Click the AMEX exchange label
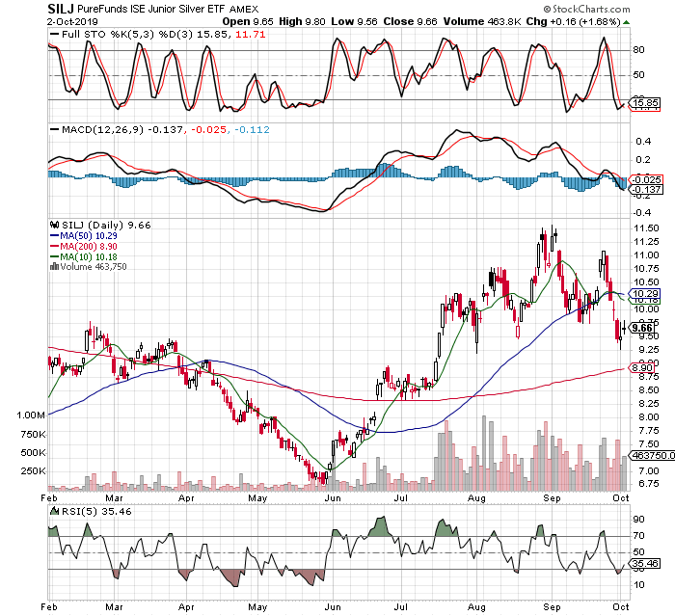Viewport: 675px width, 616px height. click(244, 9)
